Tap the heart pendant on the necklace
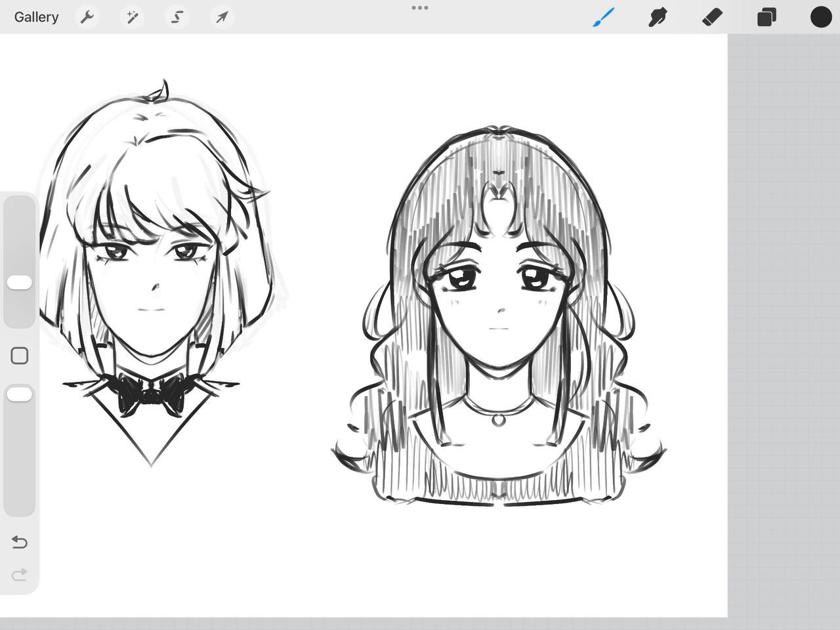840x630 pixels. pyautogui.click(x=499, y=418)
